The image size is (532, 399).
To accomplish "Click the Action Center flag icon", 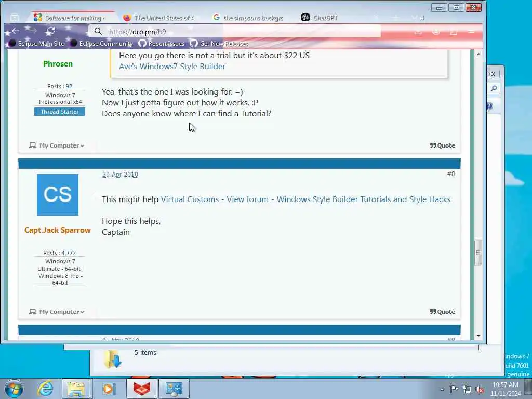I will (x=454, y=389).
